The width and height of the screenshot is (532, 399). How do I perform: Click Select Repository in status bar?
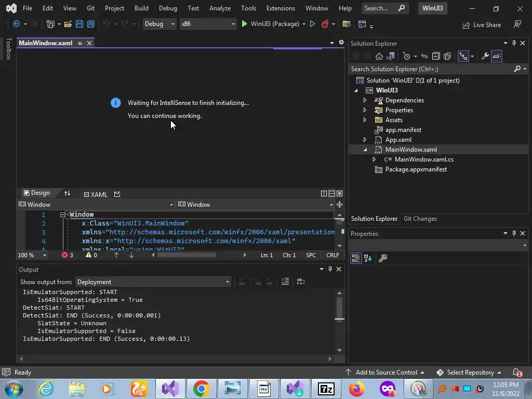pos(469,373)
